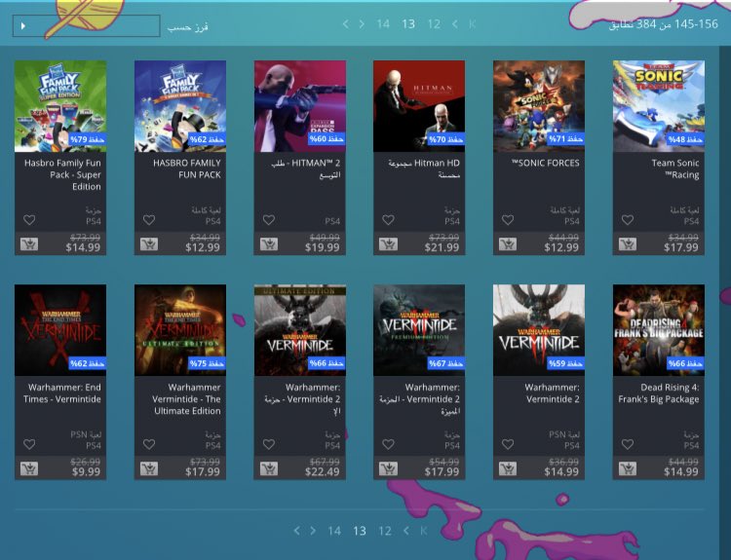Add HITMAN 2 expansion pass to cart
Screen dimensions: 731x560
[x=269, y=243]
